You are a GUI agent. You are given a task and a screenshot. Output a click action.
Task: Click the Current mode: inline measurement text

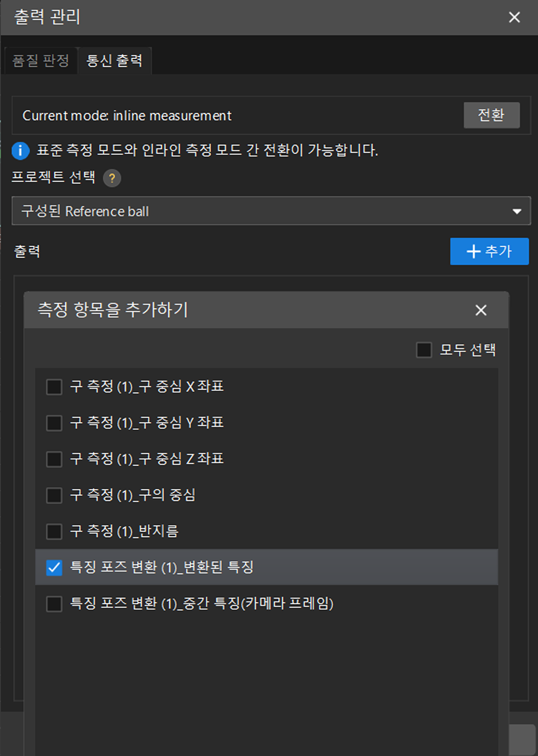[x=127, y=116]
